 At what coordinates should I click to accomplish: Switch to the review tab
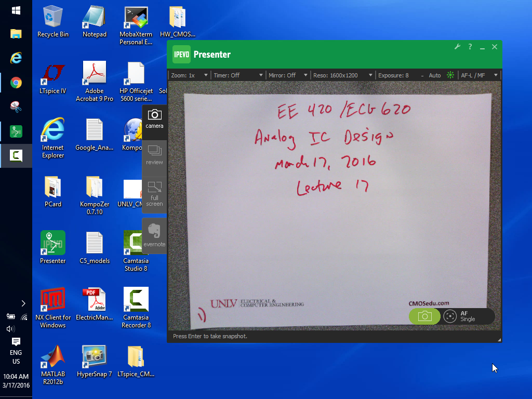pyautogui.click(x=154, y=156)
